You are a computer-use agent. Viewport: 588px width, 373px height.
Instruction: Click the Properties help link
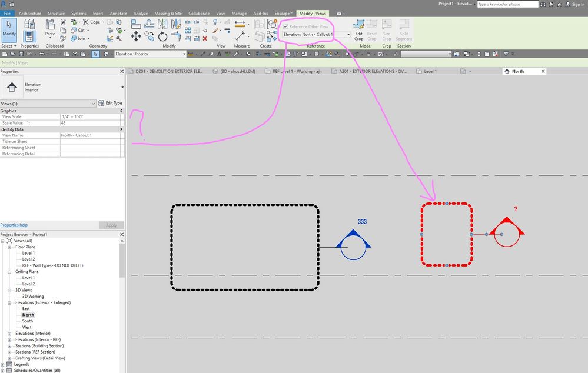tap(14, 225)
